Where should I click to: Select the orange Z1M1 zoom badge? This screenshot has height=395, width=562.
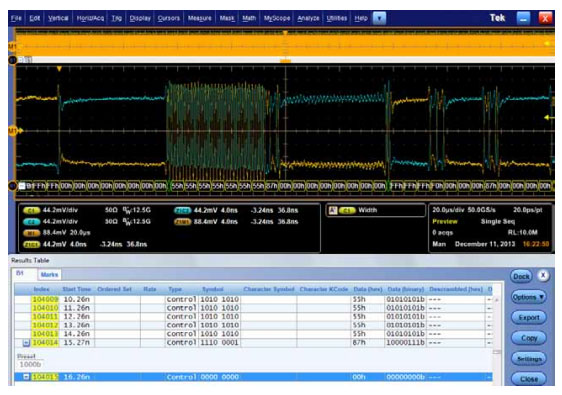pyautogui.click(x=182, y=222)
